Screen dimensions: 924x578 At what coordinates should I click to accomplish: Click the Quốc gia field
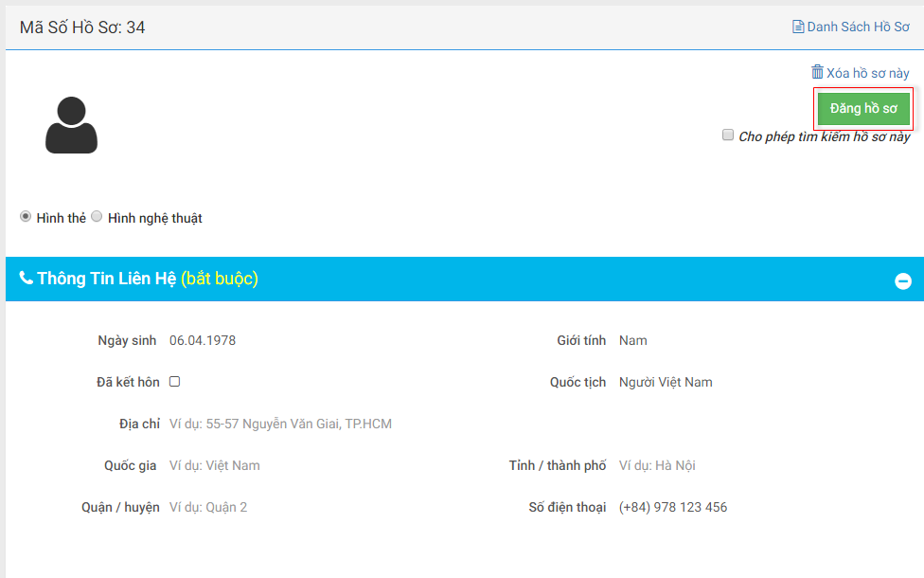tap(215, 465)
